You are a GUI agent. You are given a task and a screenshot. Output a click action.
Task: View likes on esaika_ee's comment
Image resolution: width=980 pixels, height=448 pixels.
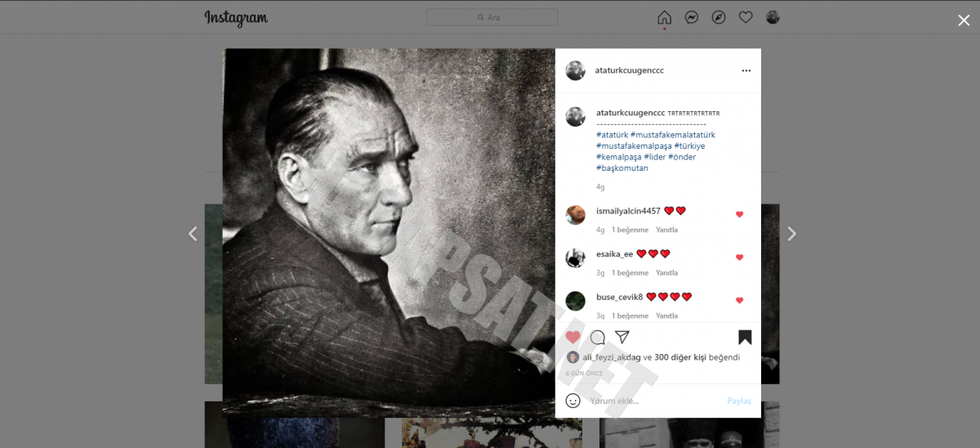point(630,273)
